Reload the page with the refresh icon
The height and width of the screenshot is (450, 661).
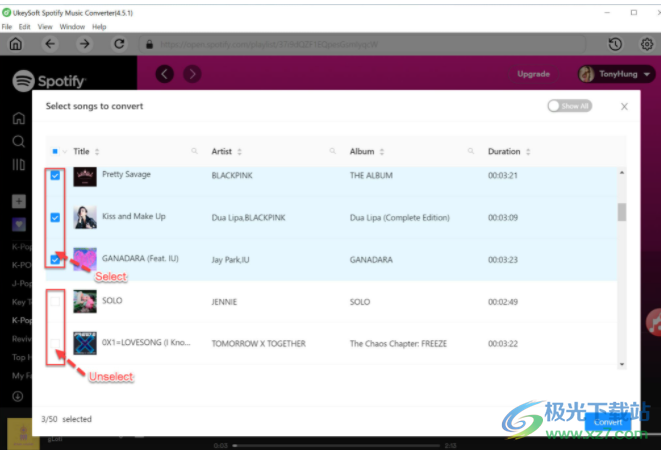pyautogui.click(x=119, y=44)
